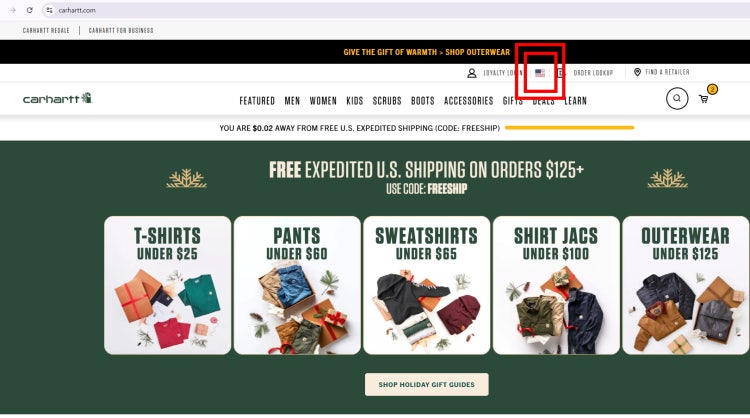Select the T-Shirts Under $25 tile

pyautogui.click(x=167, y=285)
